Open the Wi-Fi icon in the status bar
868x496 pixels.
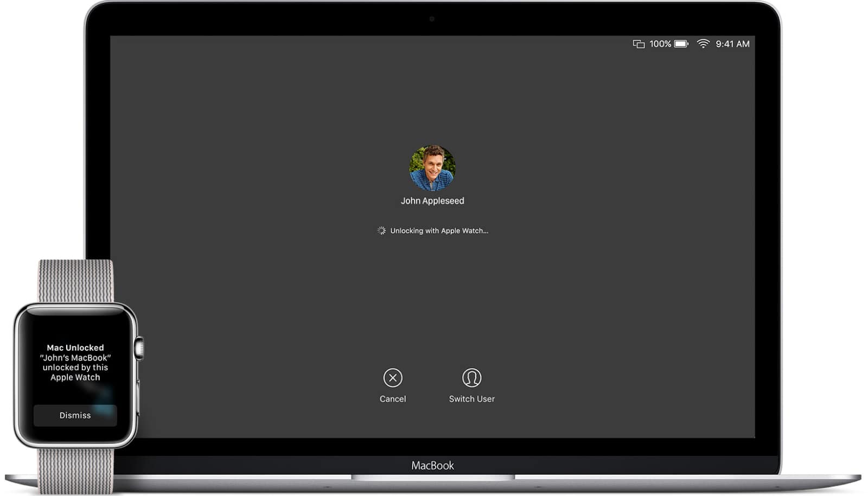click(x=703, y=44)
